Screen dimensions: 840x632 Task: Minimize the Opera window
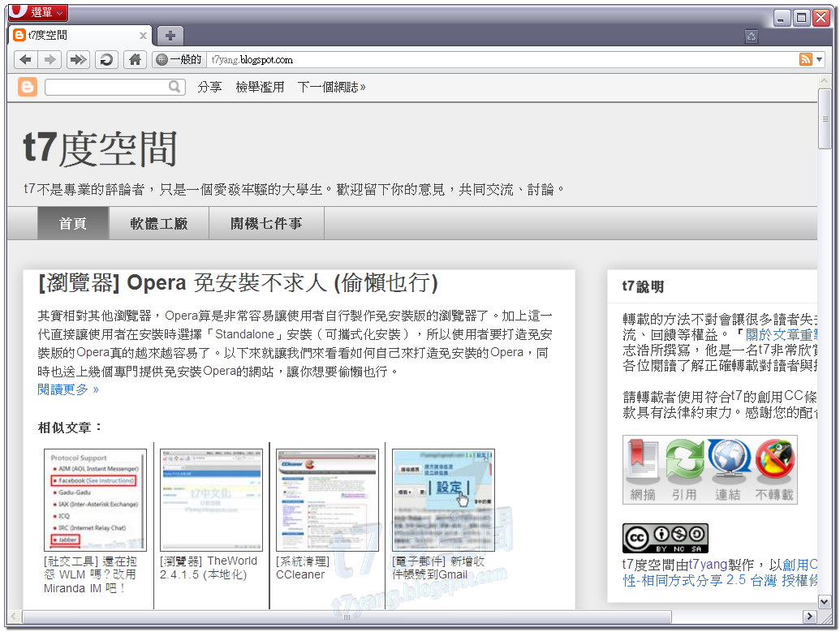[x=782, y=18]
